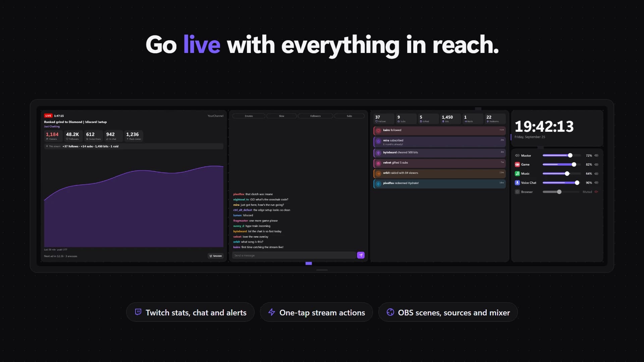Screen dimensions: 644x362
Task: Click the OBS logo icon in the bottom pill
Action: click(390, 312)
